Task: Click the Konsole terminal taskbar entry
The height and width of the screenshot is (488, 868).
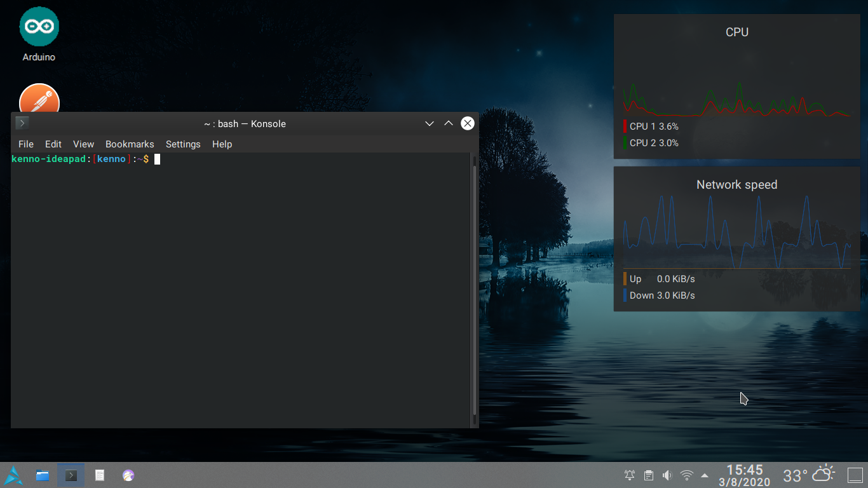Action: 71,475
